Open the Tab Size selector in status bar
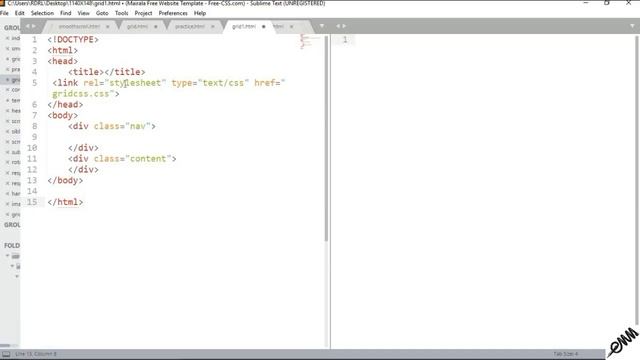Image resolution: width=640 pixels, height=360 pixels. coord(565,354)
